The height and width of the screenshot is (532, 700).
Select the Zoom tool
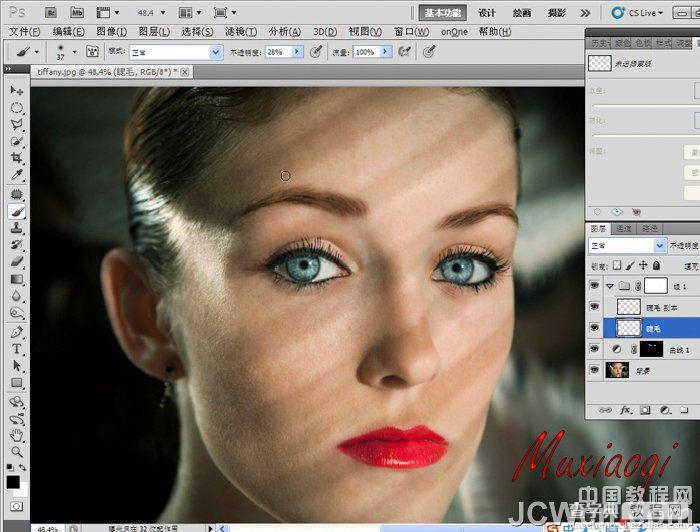(17, 452)
